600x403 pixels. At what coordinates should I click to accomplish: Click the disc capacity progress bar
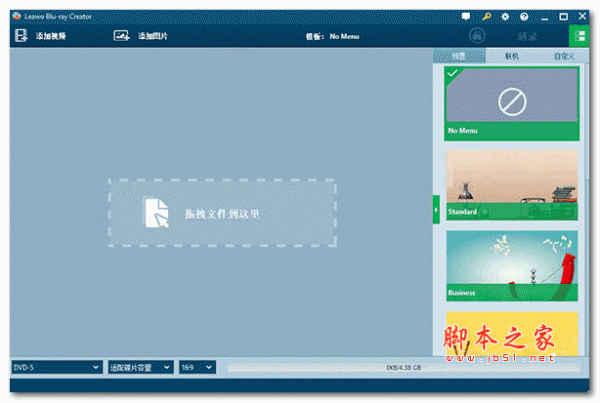(x=404, y=368)
